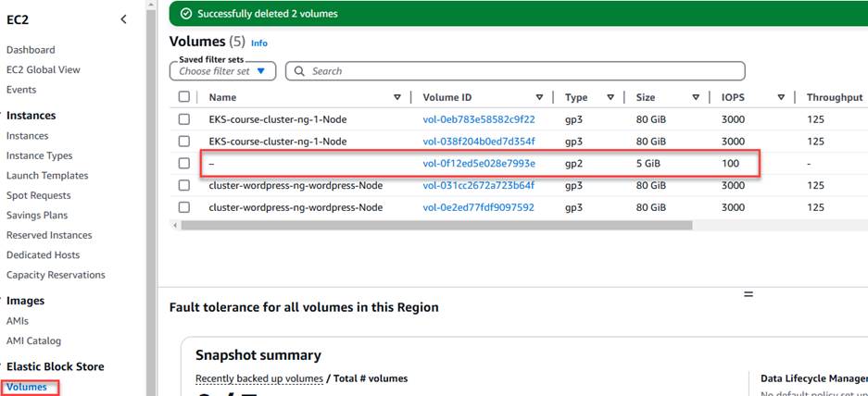Collapse the Instances sidebar section
Screen dimensions: 868x396
31,116
